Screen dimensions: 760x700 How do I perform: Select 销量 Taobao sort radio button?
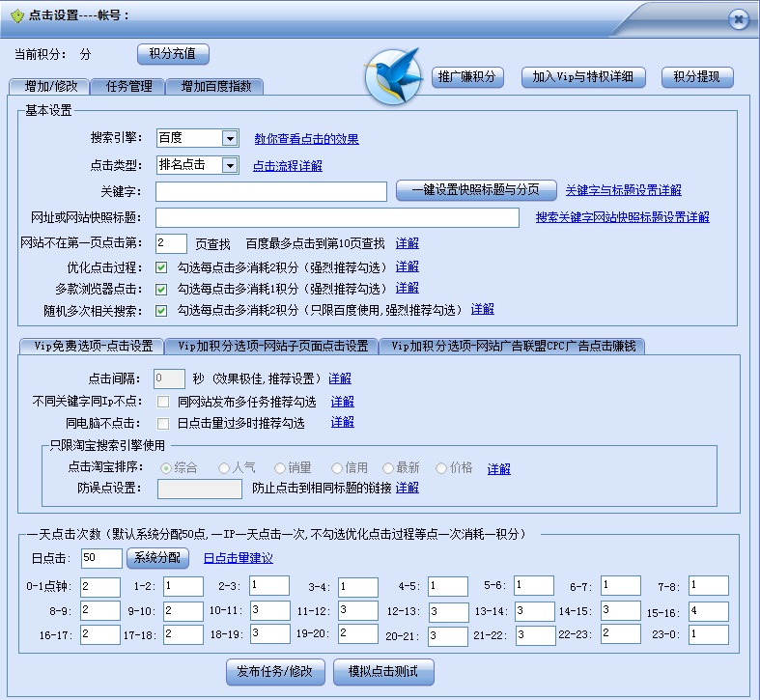tap(280, 468)
